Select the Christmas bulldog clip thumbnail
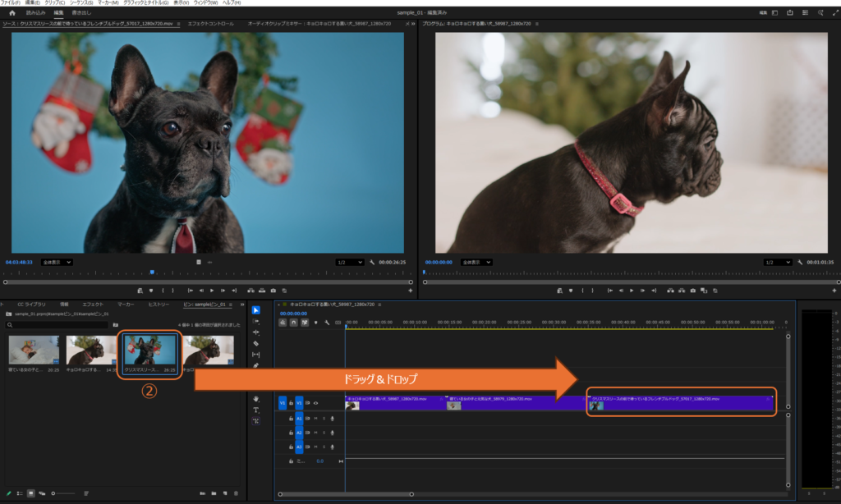The height and width of the screenshot is (504, 841). point(149,351)
